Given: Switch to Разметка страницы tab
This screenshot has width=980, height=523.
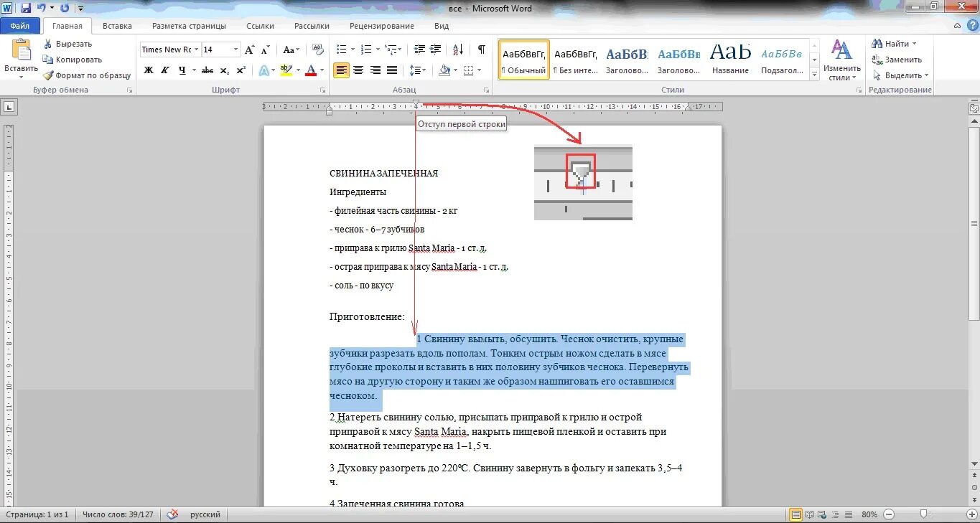Looking at the screenshot, I should [189, 26].
